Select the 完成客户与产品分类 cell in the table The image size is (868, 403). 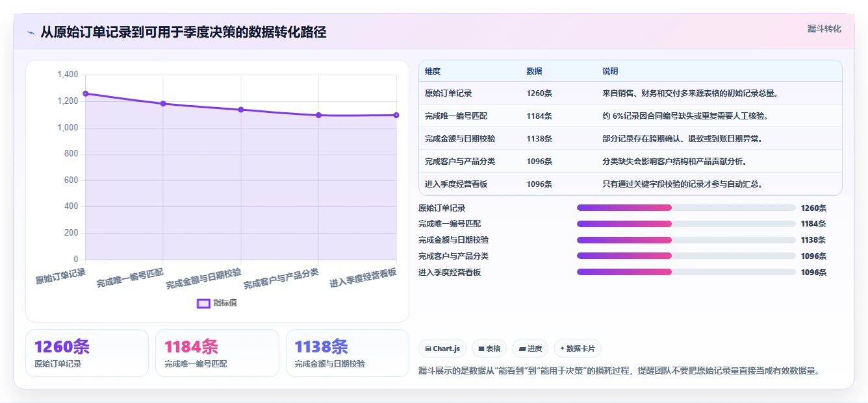pos(460,162)
